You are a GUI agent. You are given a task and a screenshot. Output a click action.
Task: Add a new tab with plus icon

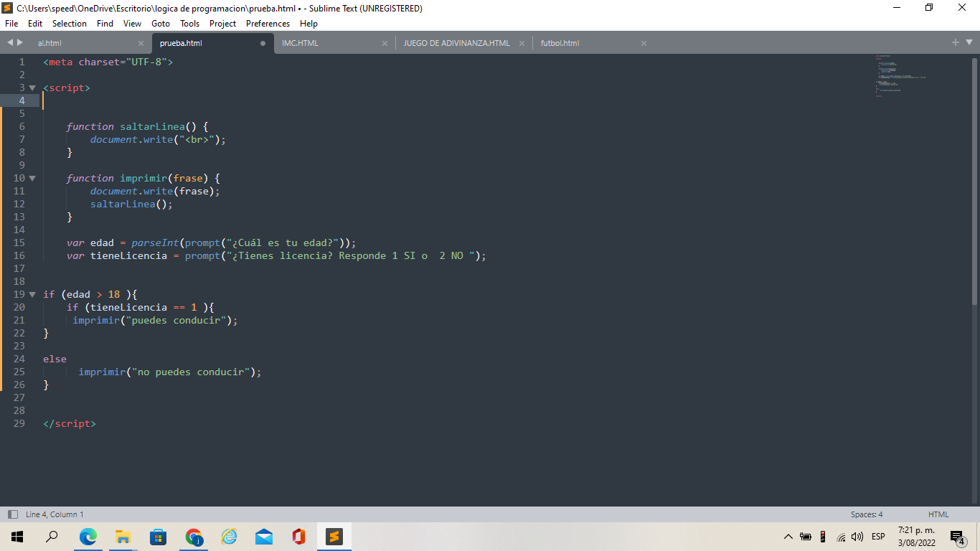[956, 43]
